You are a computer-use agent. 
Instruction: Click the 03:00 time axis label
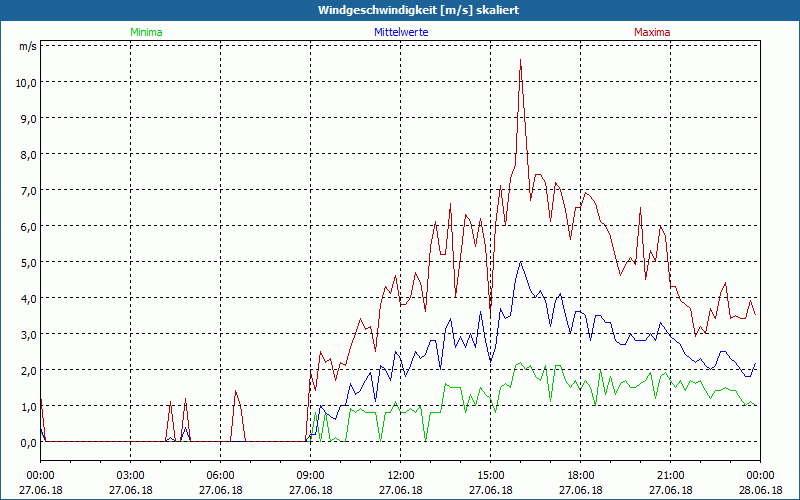point(131,476)
